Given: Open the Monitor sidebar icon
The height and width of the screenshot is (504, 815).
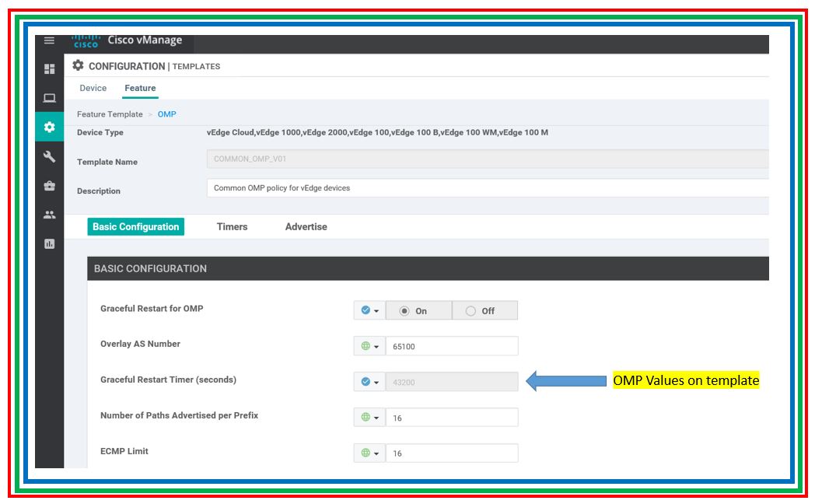Looking at the screenshot, I should pos(49,98).
